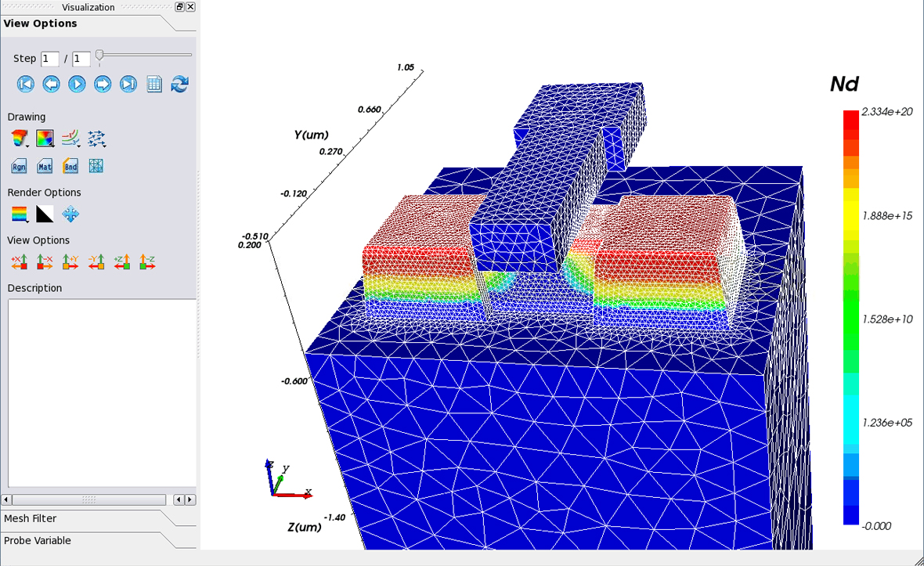Toggle the Bnd boundary display
Viewport: 924px width, 566px height.
click(x=70, y=166)
